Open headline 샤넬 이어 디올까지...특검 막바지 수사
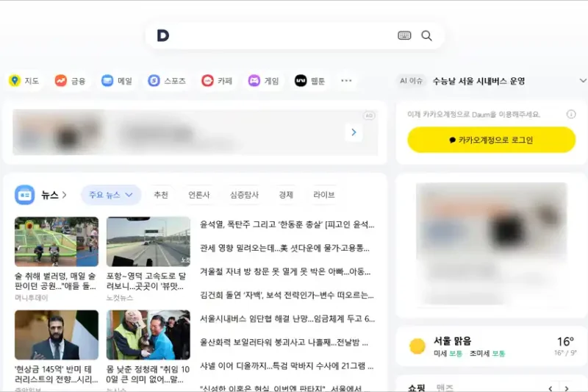 click(287, 366)
